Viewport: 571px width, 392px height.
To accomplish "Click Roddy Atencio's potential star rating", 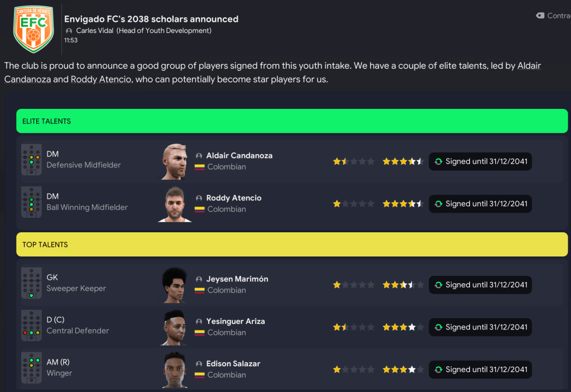I will [403, 204].
